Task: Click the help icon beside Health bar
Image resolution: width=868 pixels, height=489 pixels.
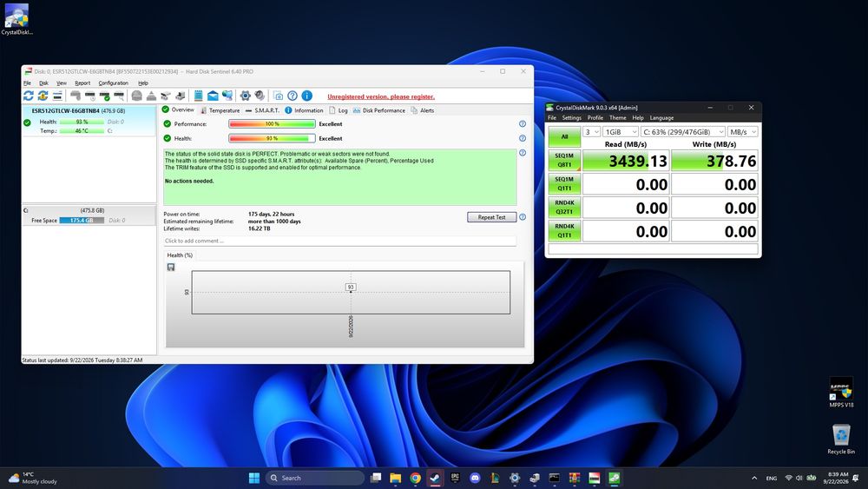Action: (x=522, y=138)
